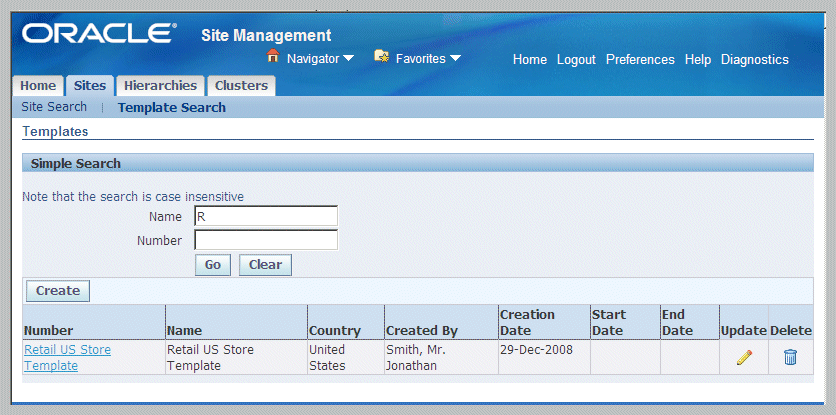836x415 pixels.
Task: Open the Help link
Action: (698, 59)
